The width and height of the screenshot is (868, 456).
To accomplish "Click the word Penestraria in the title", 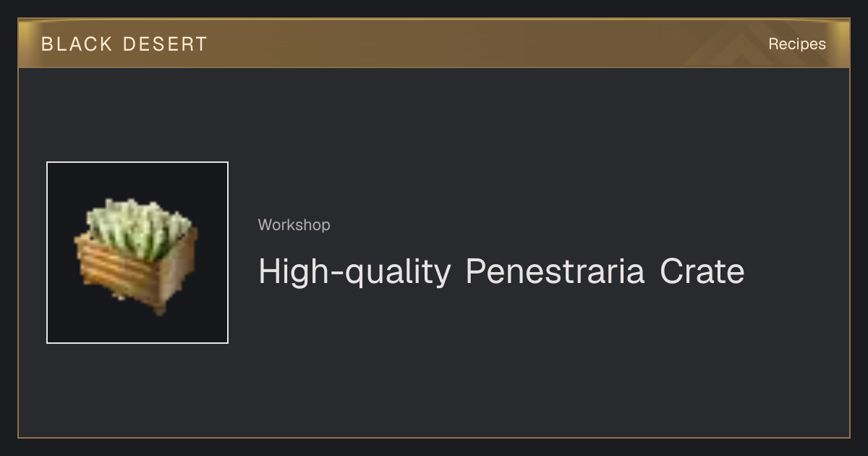I will pos(554,271).
